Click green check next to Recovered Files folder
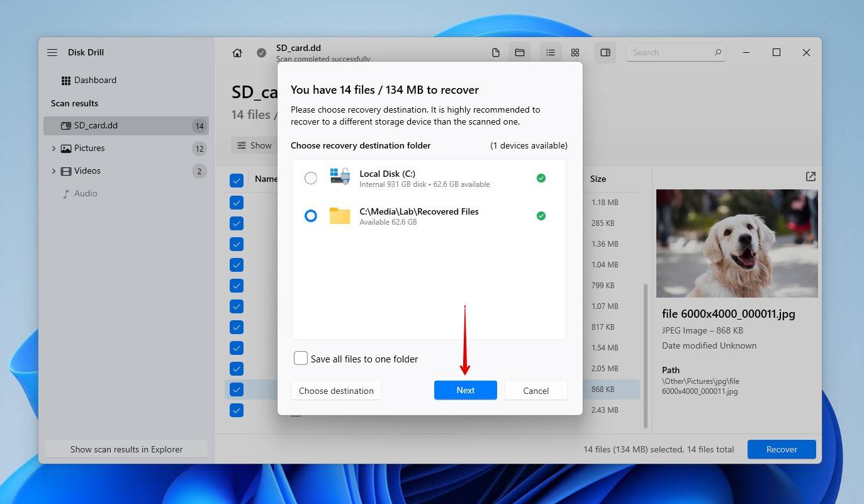 click(541, 216)
